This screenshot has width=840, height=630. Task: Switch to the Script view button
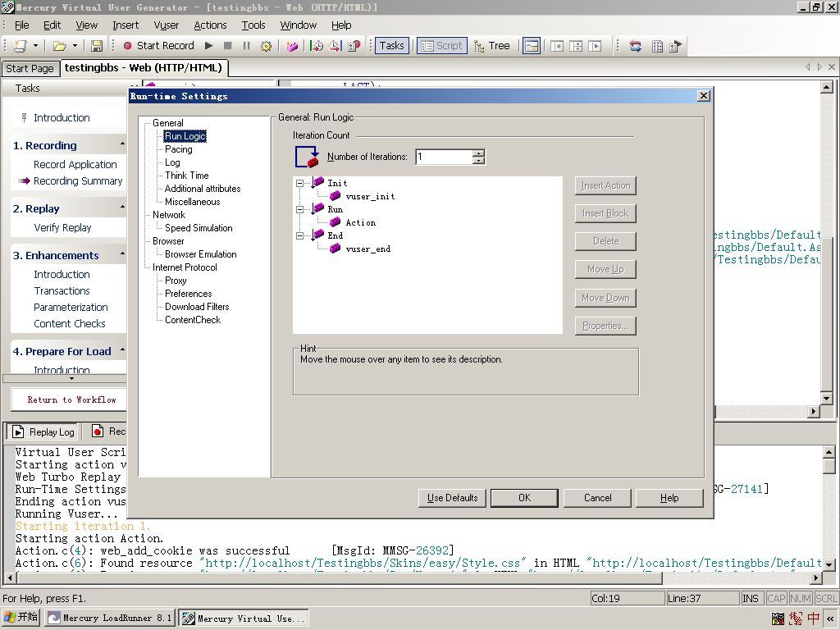[x=442, y=46]
